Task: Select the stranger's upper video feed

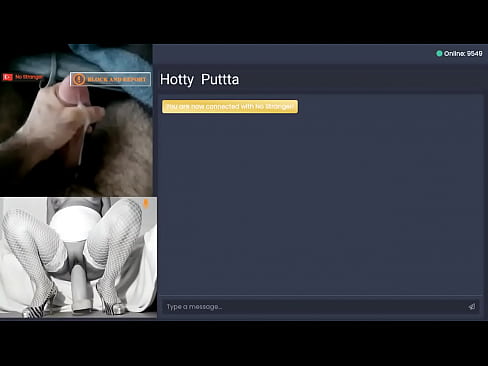Action: (x=76, y=120)
